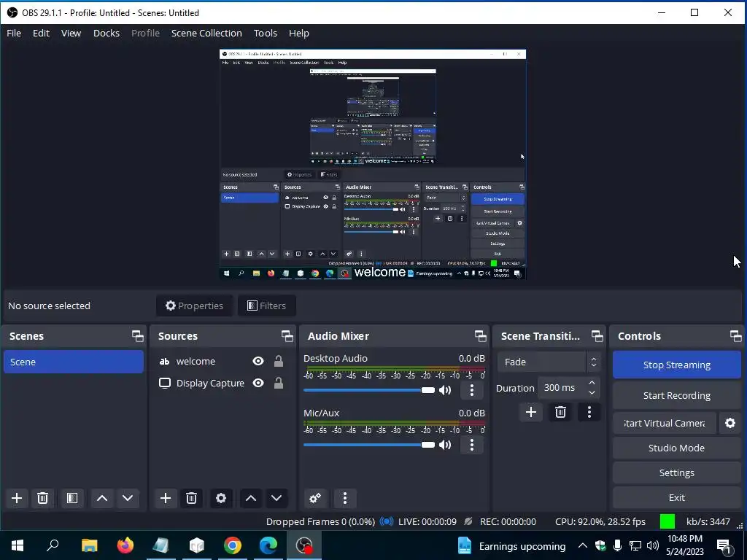Click the Filters button
747x560 pixels.
click(x=267, y=306)
